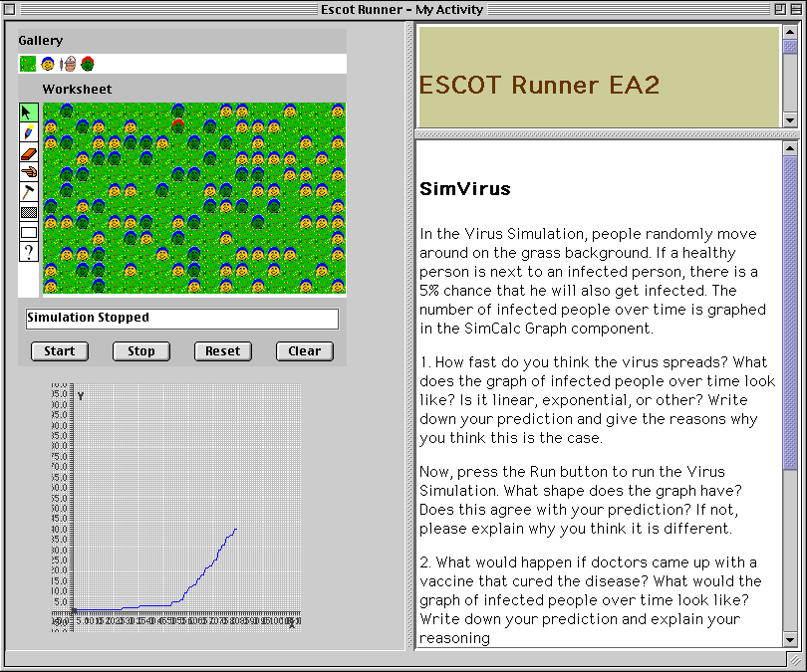Pick the healthy person with blue hat in Gallery
This screenshot has width=807, height=672.
(48, 64)
